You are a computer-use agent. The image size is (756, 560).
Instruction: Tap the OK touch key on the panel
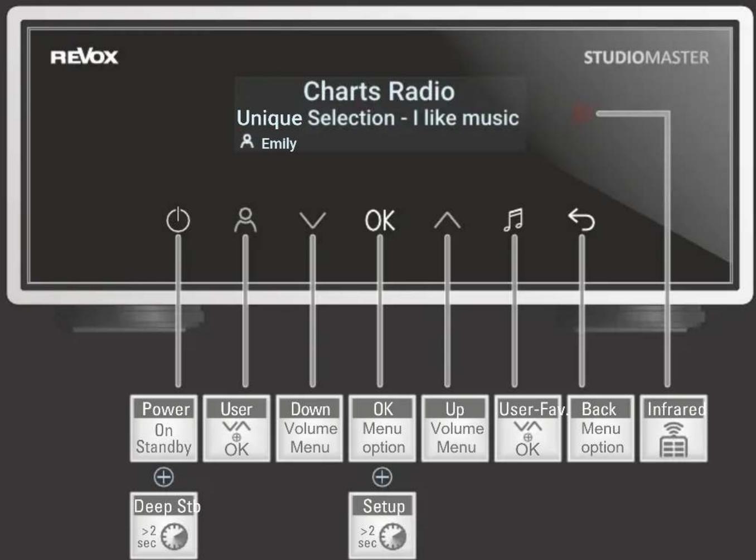pyautogui.click(x=380, y=220)
